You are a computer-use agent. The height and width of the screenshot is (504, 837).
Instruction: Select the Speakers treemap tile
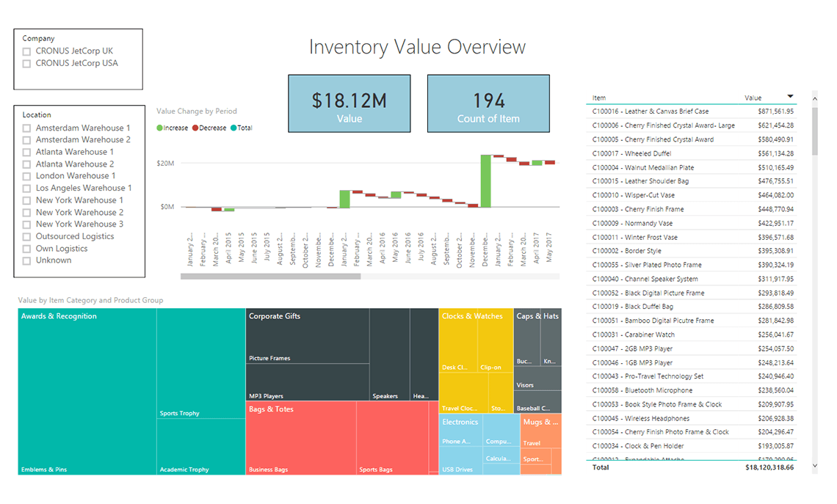pos(390,354)
